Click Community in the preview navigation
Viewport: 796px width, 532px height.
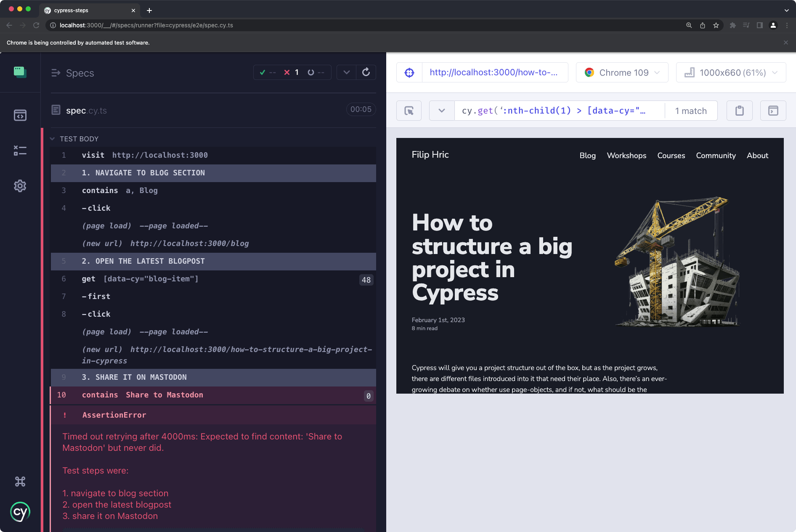pos(716,155)
